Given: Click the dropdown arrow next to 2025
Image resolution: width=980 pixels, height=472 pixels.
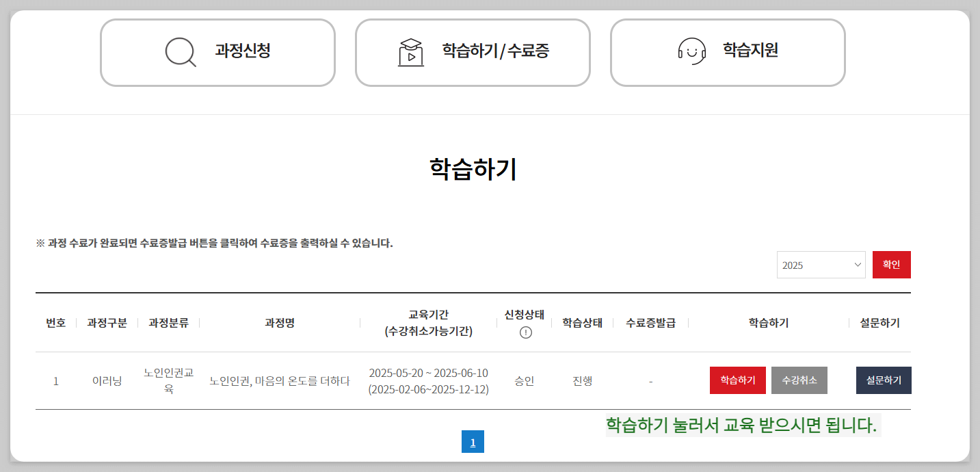Looking at the screenshot, I should [858, 265].
